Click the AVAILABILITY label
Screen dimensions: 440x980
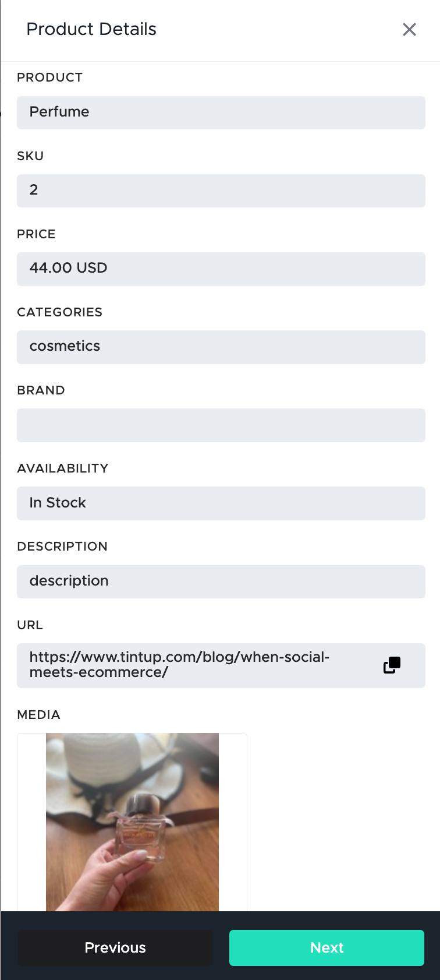pos(63,468)
